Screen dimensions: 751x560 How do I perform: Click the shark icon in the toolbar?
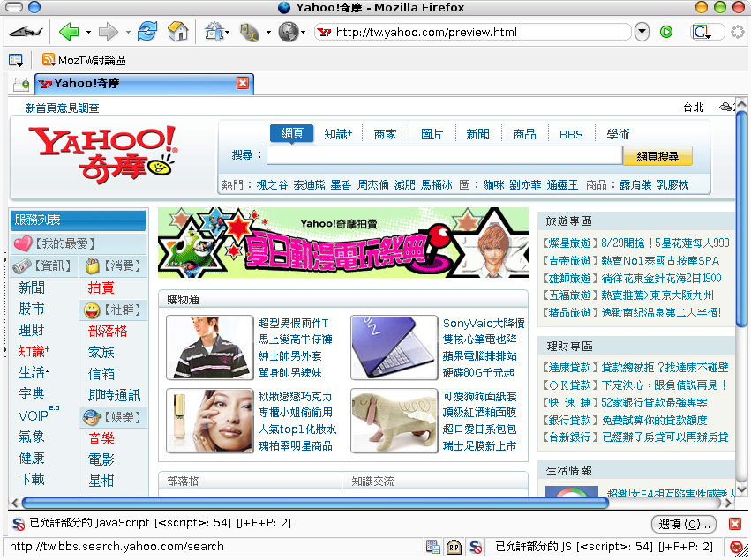(26, 32)
